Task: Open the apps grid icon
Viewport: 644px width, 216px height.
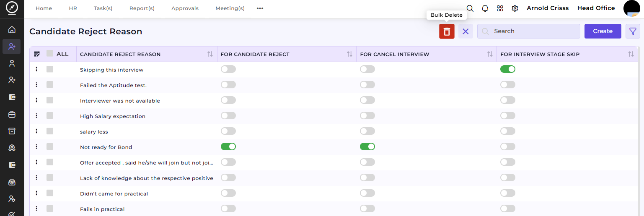Action: pyautogui.click(x=500, y=8)
